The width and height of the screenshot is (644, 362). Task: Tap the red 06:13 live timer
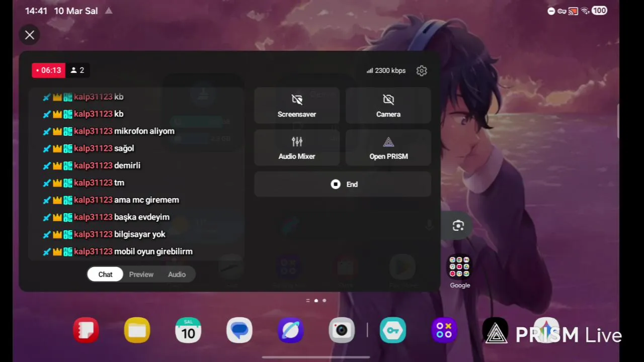pos(49,70)
